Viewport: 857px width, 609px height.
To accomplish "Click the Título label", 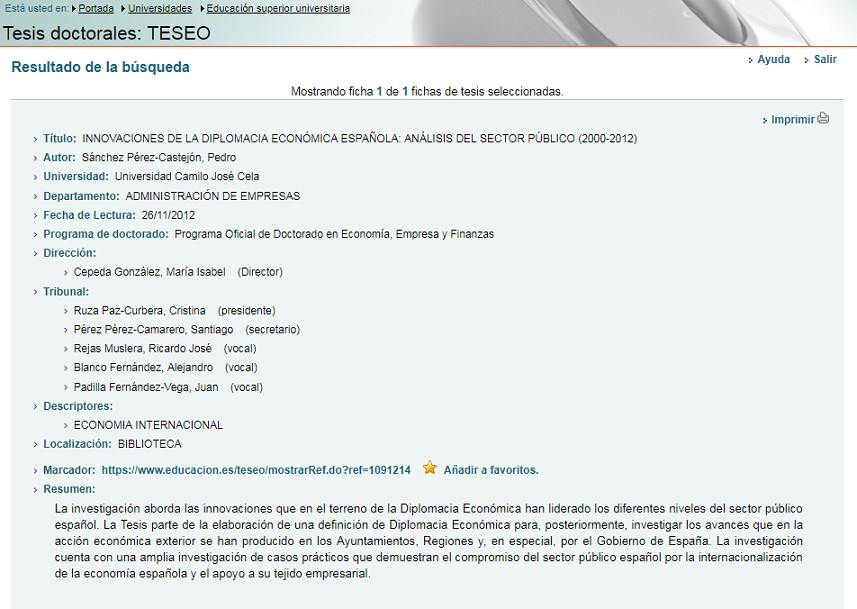I will click(x=60, y=139).
